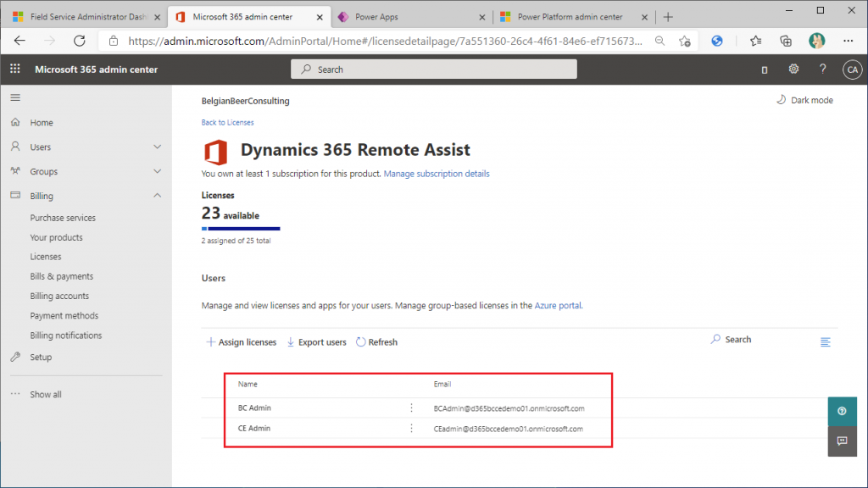Select the CE Admin user name
The height and width of the screenshot is (488, 868).
[254, 428]
